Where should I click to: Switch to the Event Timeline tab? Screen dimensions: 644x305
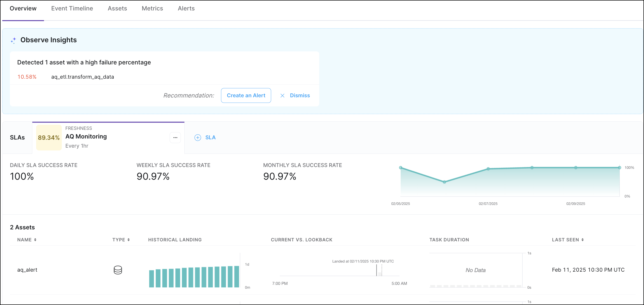coord(72,8)
